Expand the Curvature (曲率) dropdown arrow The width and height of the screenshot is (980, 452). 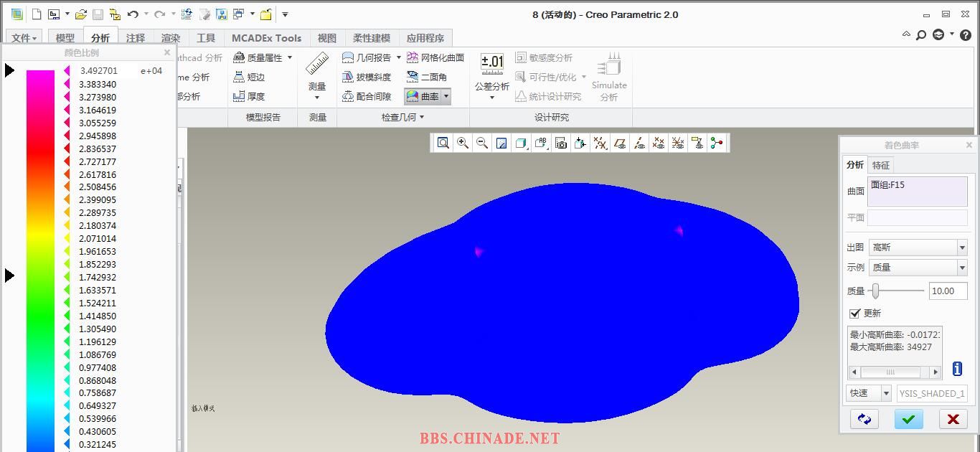click(446, 96)
